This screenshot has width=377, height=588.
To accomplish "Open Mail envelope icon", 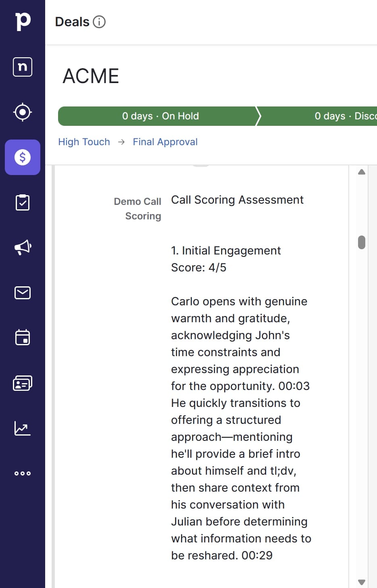I will (x=23, y=293).
